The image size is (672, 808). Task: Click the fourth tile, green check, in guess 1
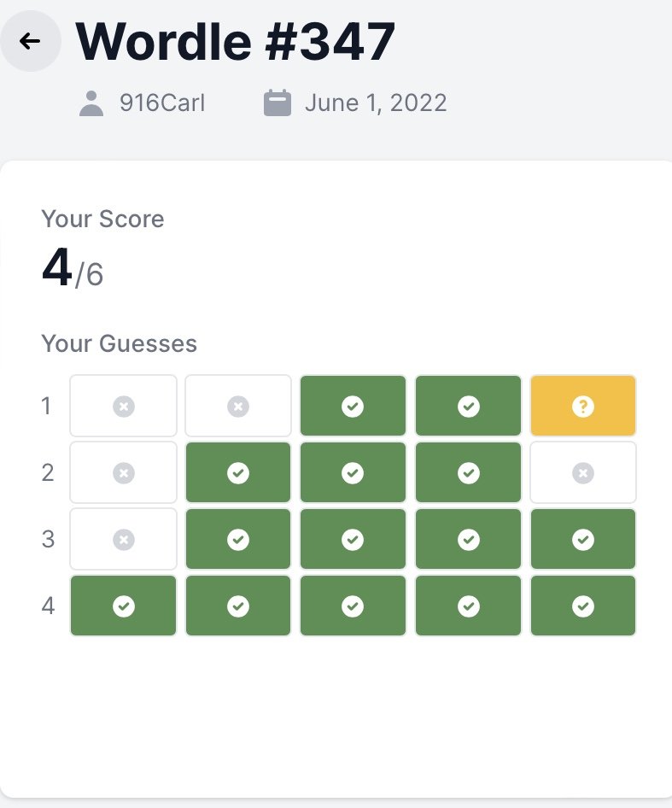point(469,406)
